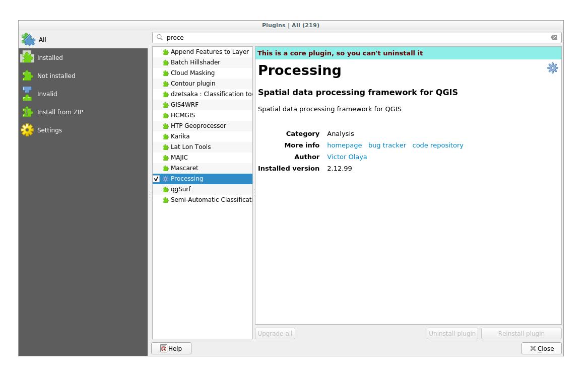Uncheck the Processing plugin checkbox
The width and height of the screenshot is (588, 378).
(156, 178)
